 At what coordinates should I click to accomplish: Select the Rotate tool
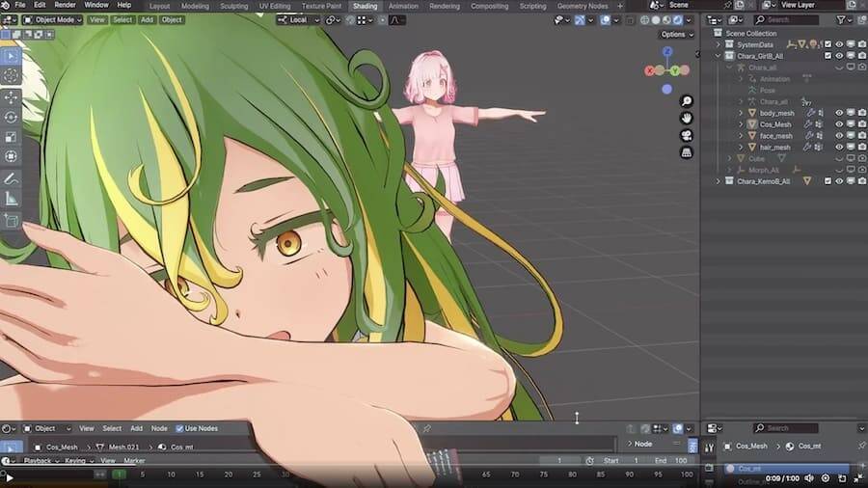coord(12,117)
